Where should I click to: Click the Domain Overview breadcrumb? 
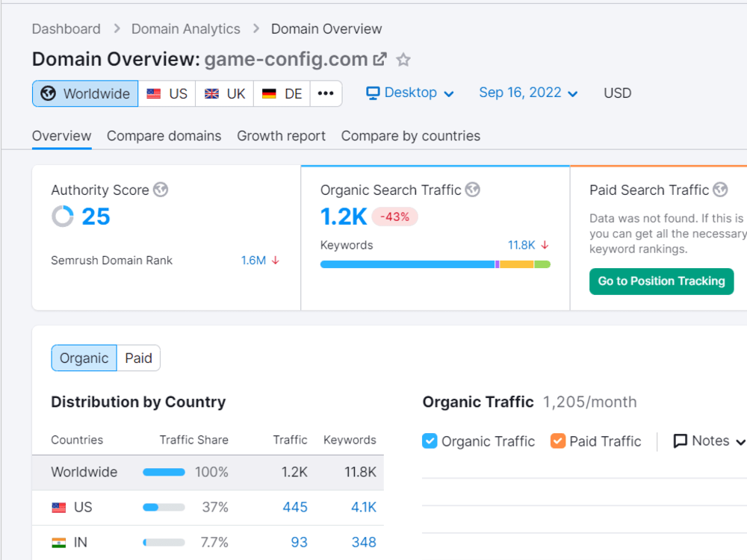click(326, 29)
